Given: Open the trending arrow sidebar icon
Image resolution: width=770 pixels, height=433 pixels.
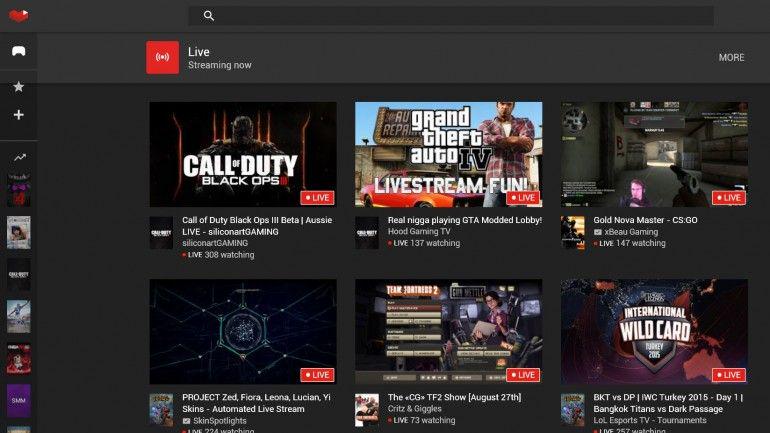Looking at the screenshot, I should (x=20, y=158).
